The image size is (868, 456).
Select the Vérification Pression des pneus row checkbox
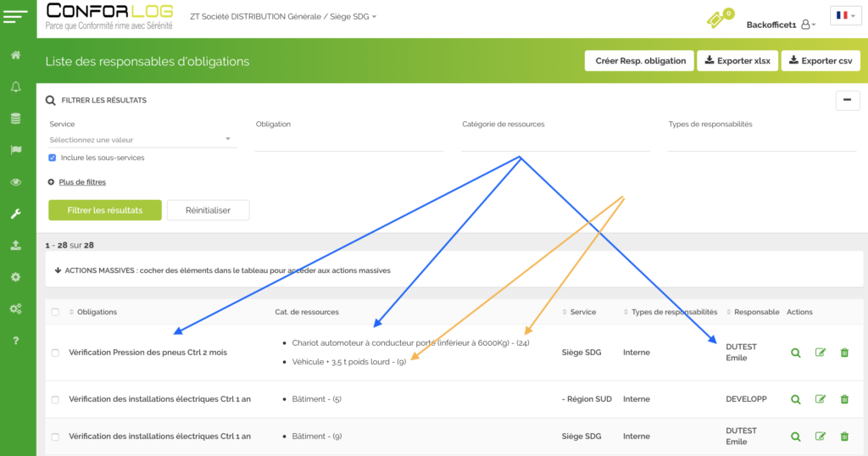pos(55,353)
